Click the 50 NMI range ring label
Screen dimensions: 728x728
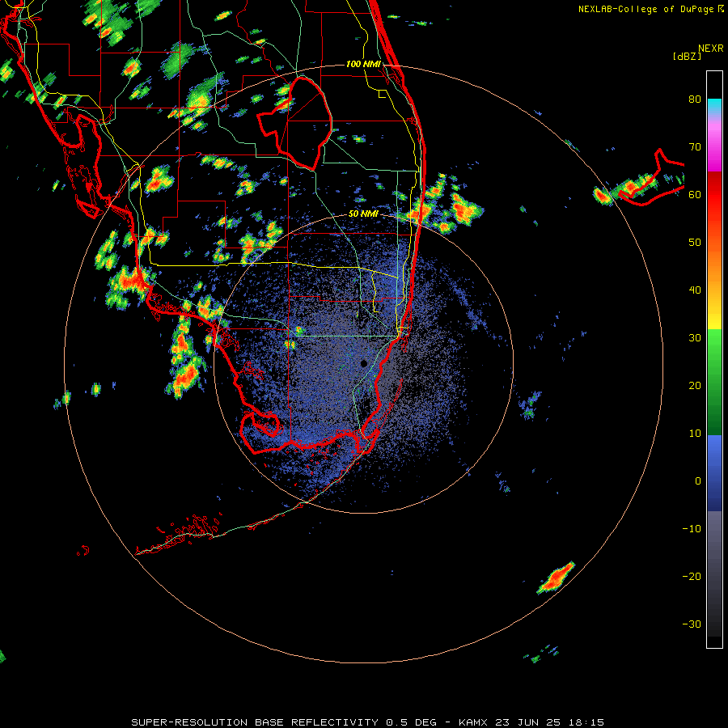363,214
